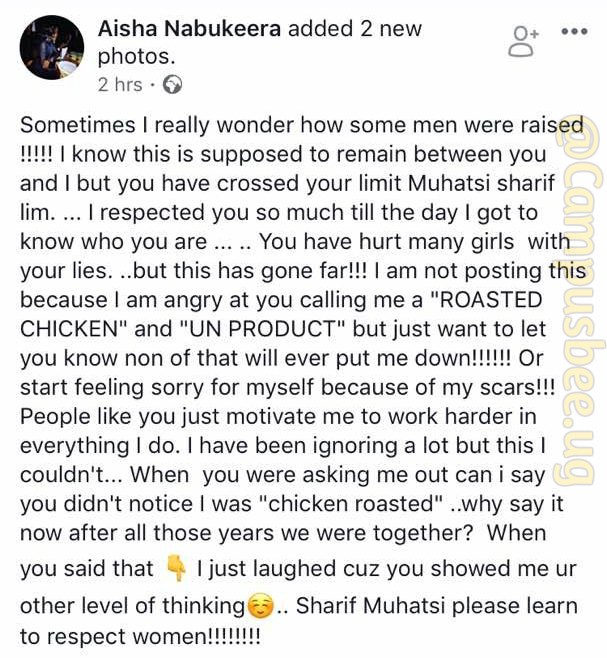Click the add friend icon
This screenshot has width=607, height=658.
523,42
